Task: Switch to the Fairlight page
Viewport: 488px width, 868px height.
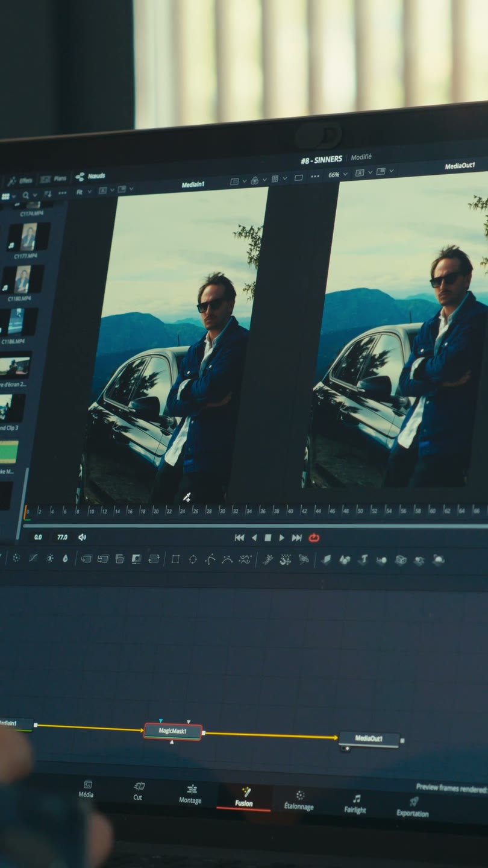Action: pos(355,804)
